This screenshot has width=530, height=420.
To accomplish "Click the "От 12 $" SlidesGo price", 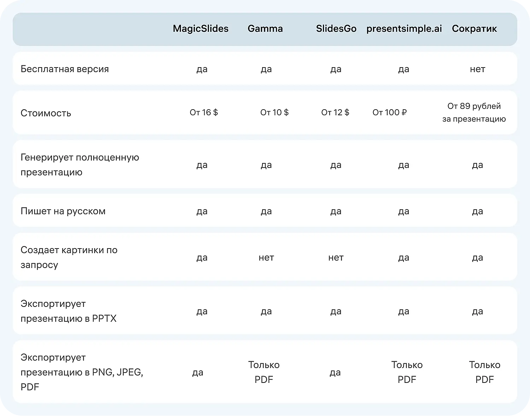I will (x=335, y=112).
